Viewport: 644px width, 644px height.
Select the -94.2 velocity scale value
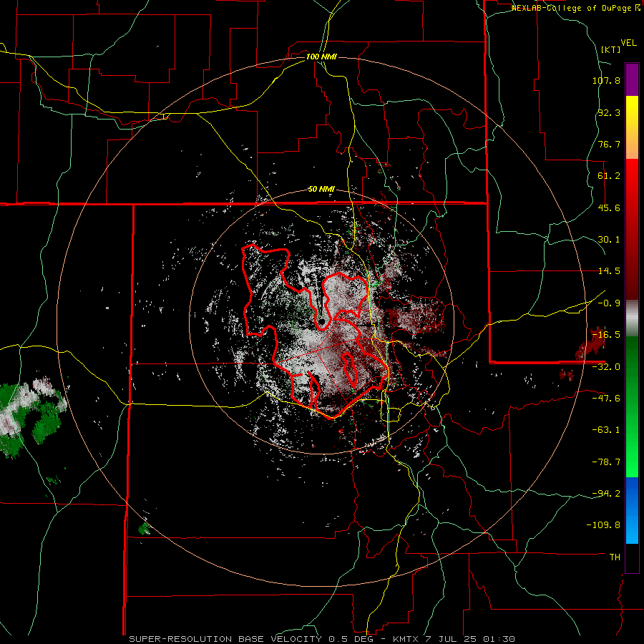[x=606, y=494]
